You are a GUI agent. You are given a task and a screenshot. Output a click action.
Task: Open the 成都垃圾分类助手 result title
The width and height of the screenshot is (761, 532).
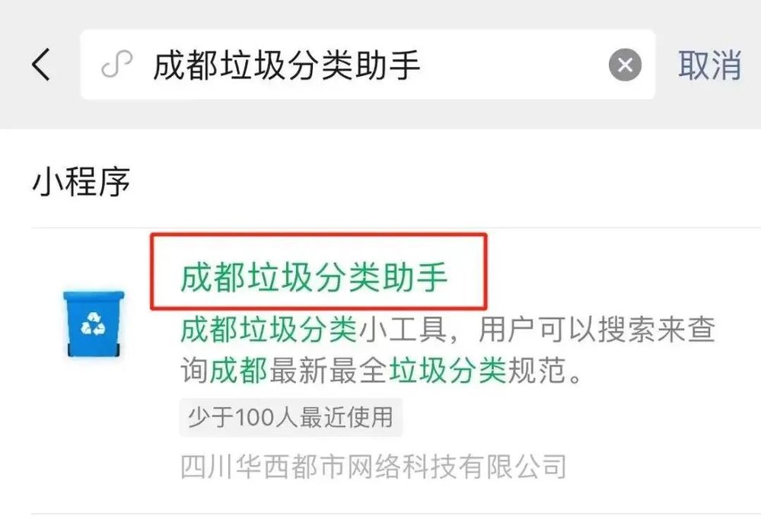314,277
